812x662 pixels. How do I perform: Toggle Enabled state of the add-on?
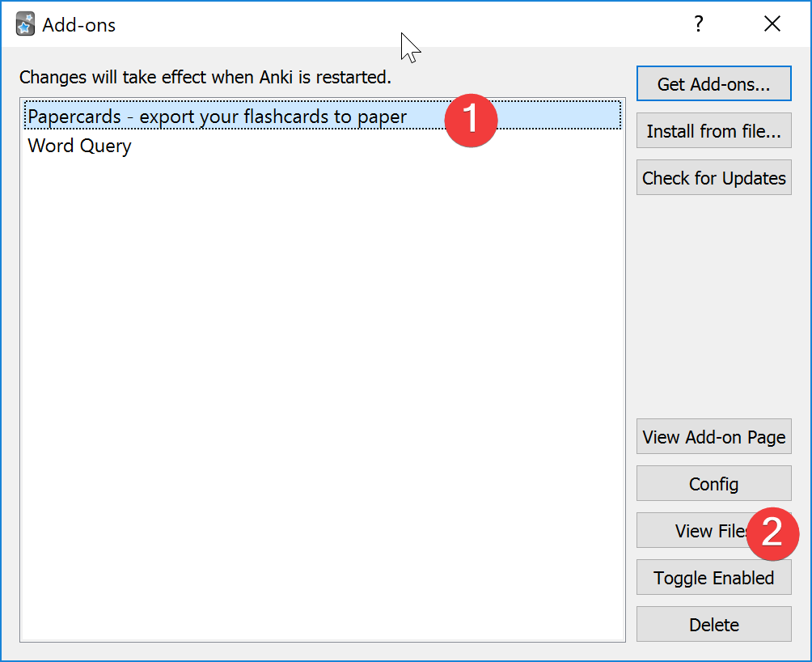[713, 578]
